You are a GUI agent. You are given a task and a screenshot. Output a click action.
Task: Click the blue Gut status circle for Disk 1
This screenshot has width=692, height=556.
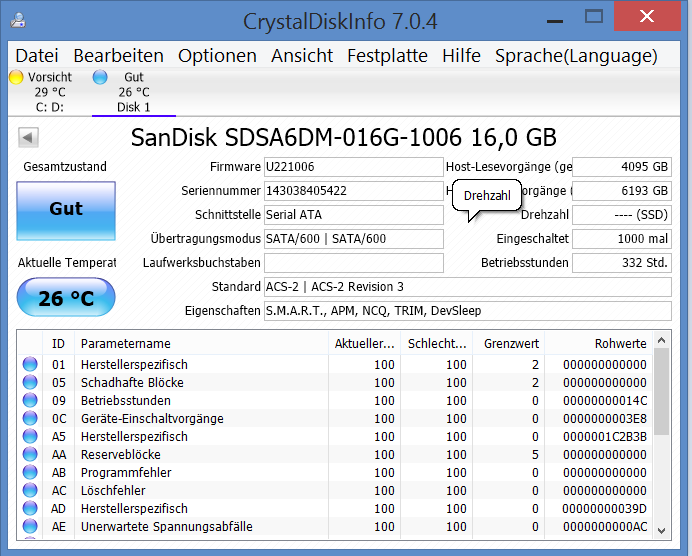100,77
